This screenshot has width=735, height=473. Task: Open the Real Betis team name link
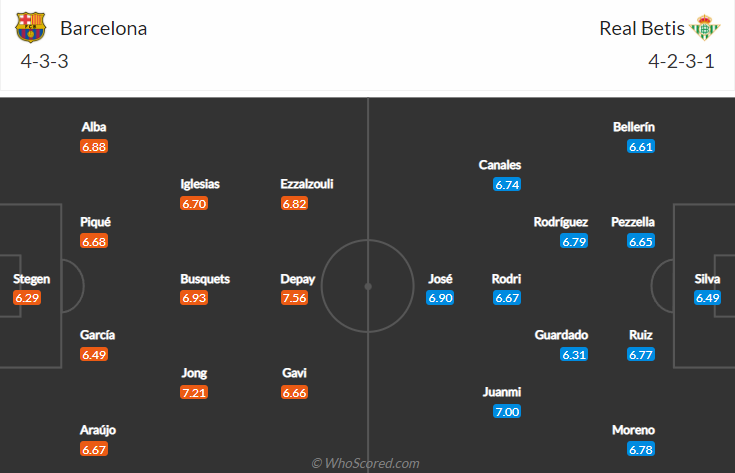tap(642, 28)
